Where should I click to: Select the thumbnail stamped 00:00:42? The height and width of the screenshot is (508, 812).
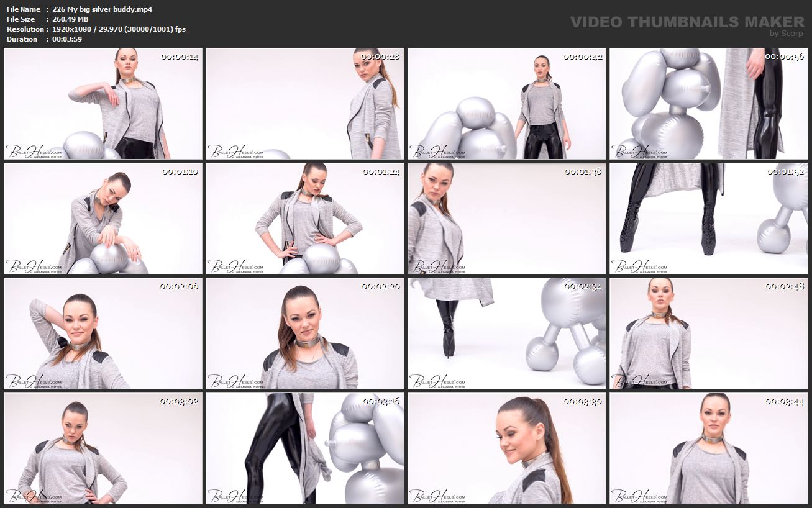(x=507, y=104)
